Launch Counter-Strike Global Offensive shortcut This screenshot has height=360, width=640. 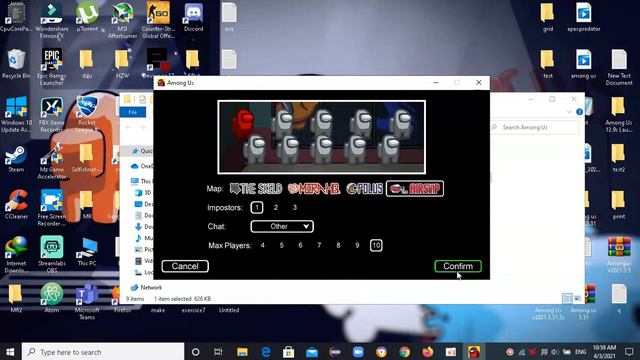pos(158,20)
